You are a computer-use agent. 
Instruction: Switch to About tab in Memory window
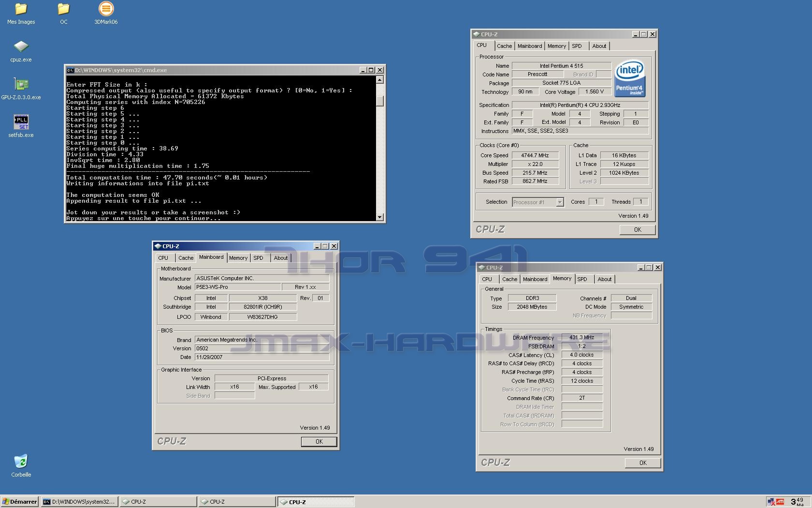pyautogui.click(x=605, y=279)
